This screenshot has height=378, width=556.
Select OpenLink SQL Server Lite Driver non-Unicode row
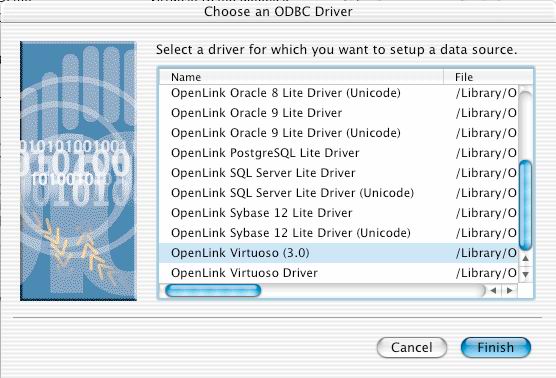click(339, 173)
